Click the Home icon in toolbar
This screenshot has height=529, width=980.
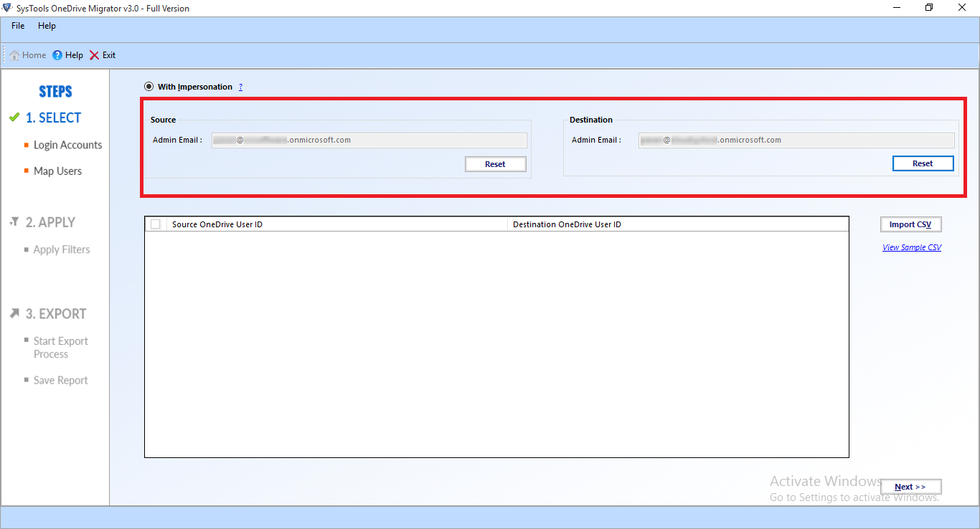pos(14,55)
